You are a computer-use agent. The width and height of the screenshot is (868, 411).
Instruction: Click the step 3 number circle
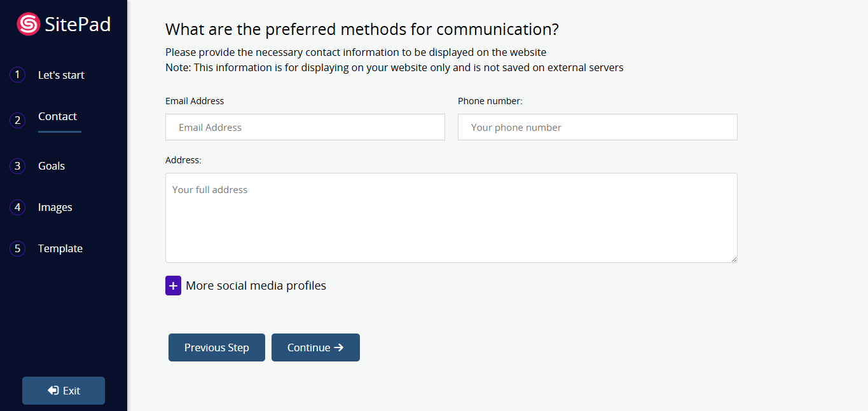[17, 166]
